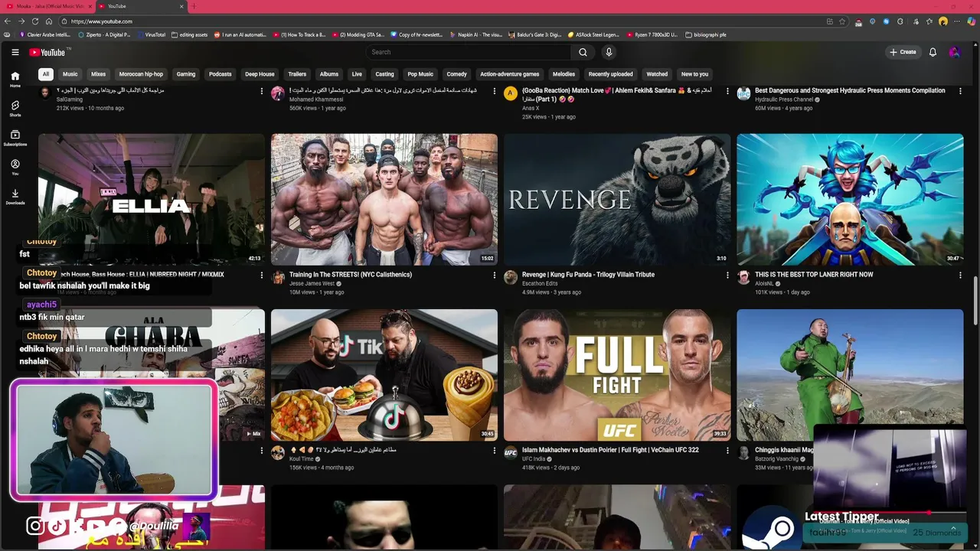Click the YouTube search input field
Screen dimensions: 980x551
[469, 52]
